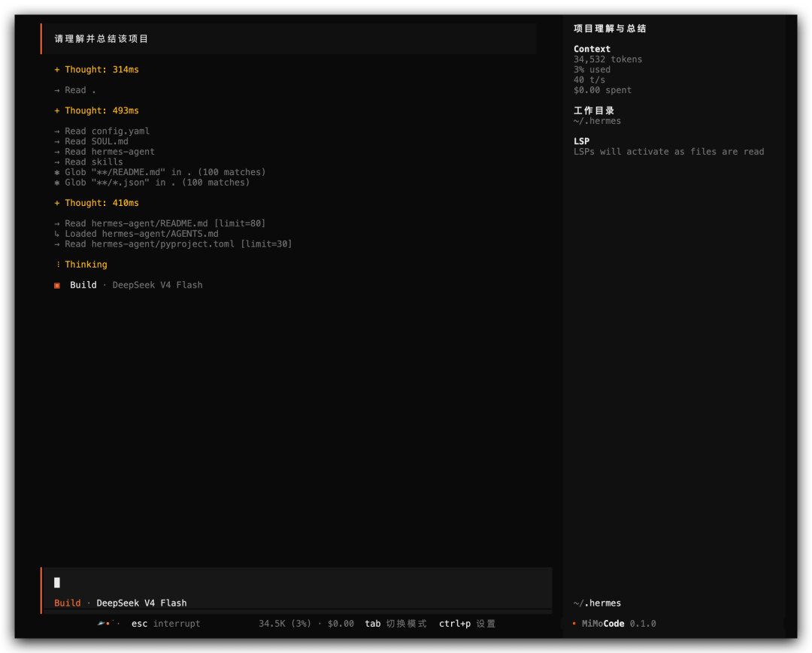Image resolution: width=812 pixels, height=653 pixels.
Task: Click the asterisk icon for README.md glob
Action: click(57, 172)
